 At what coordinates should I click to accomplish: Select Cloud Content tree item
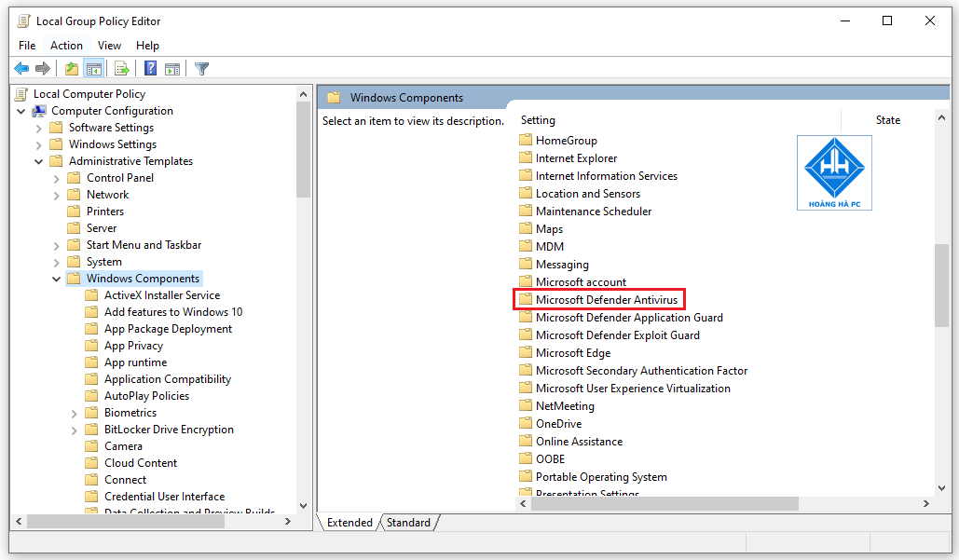click(x=141, y=463)
